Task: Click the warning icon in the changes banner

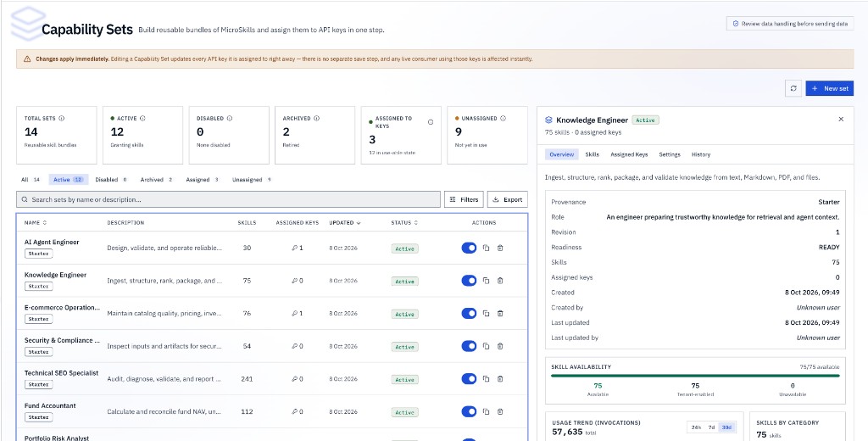Action: (27, 59)
